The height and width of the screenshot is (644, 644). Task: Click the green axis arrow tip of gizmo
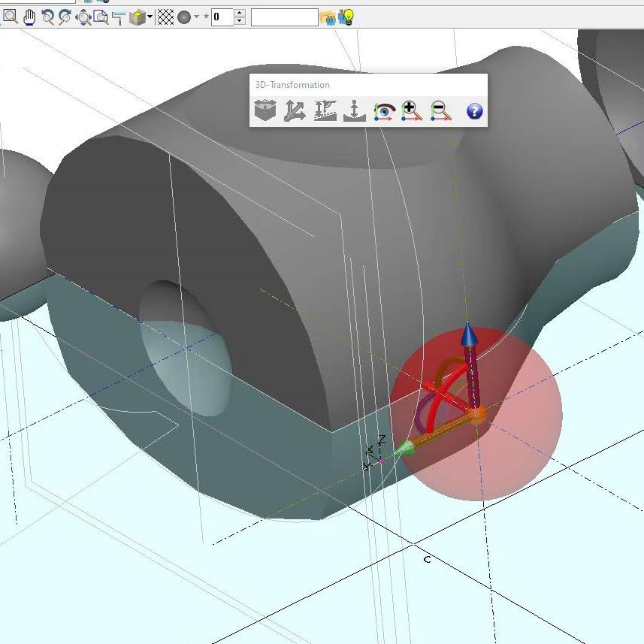coord(405,449)
